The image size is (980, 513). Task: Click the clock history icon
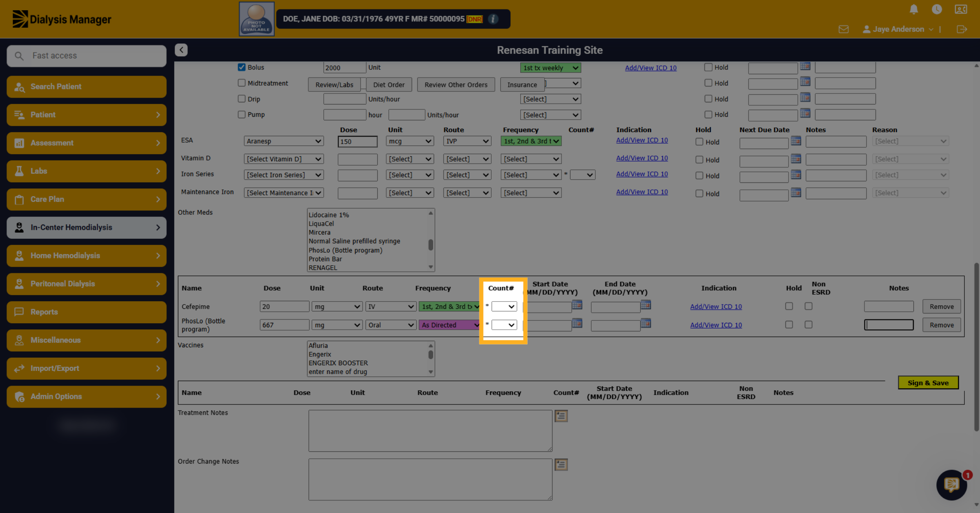pyautogui.click(x=937, y=9)
